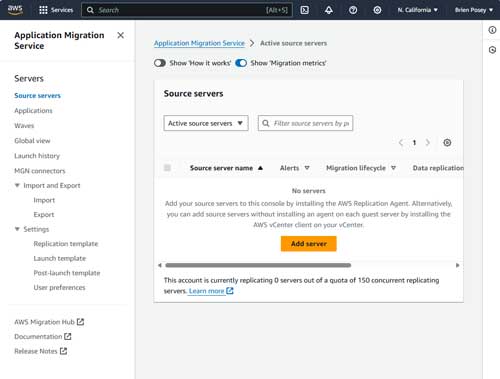The image size is (500, 379).
Task: Open the notifications bell
Action: point(329,10)
